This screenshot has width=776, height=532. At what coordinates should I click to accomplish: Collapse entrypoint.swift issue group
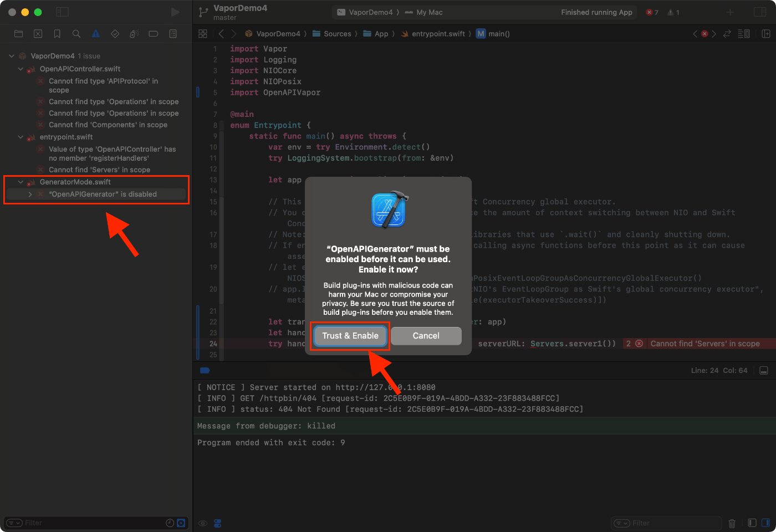pyautogui.click(x=21, y=137)
